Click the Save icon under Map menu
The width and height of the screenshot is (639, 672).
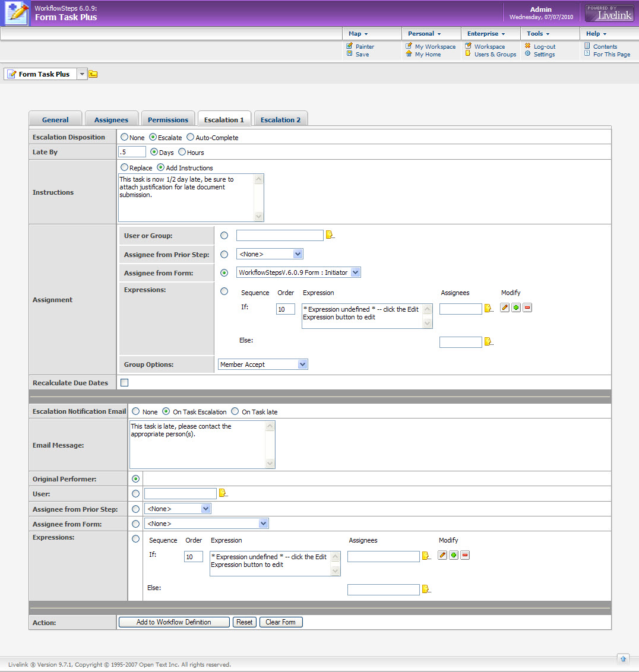[x=350, y=54]
